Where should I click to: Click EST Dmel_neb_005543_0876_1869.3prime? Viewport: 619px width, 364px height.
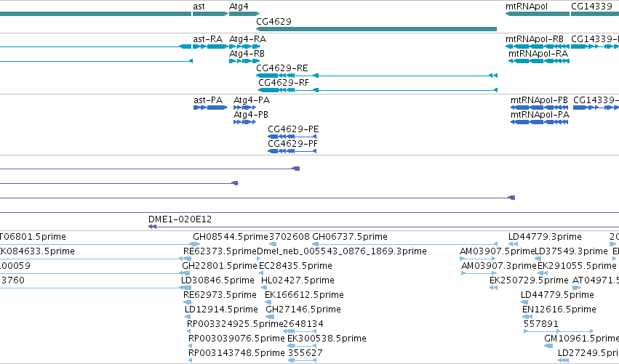pos(341,251)
